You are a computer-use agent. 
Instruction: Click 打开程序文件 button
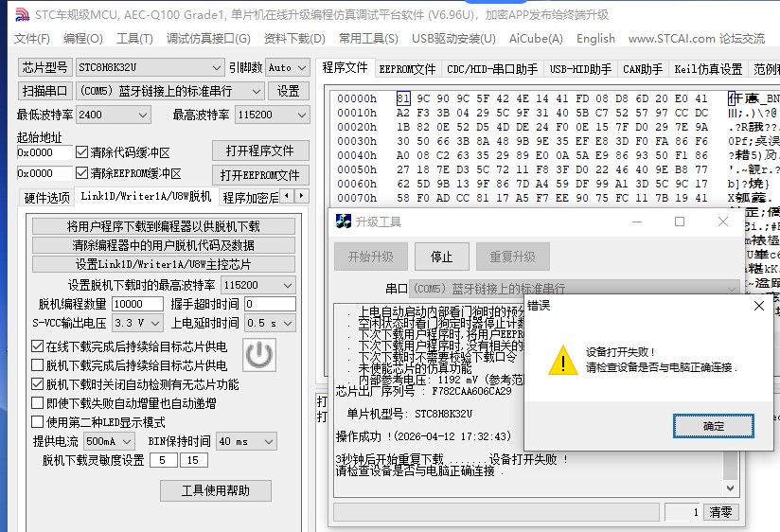click(x=260, y=151)
